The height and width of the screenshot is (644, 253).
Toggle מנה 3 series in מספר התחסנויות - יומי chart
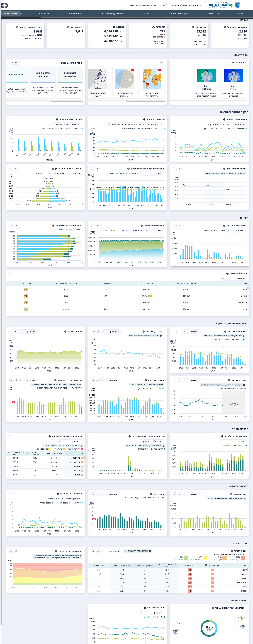pos(205,230)
